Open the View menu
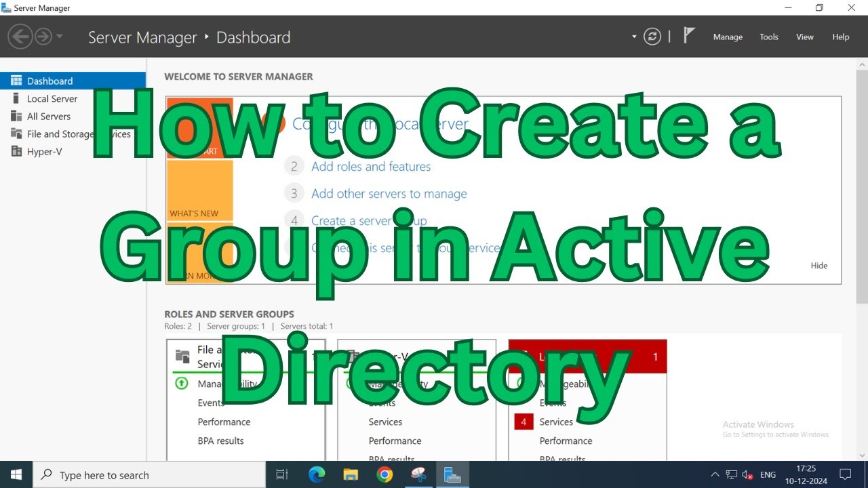Viewport: 868px width, 488px height. point(805,37)
